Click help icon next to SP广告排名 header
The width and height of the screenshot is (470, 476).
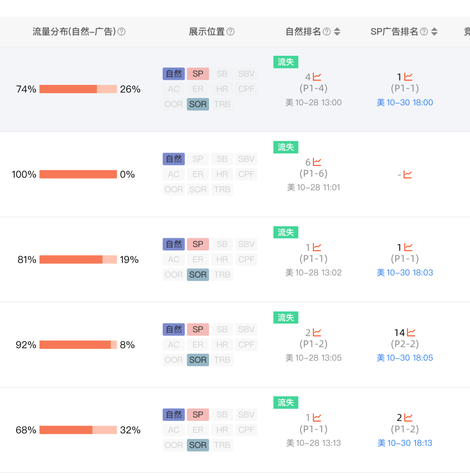[424, 32]
